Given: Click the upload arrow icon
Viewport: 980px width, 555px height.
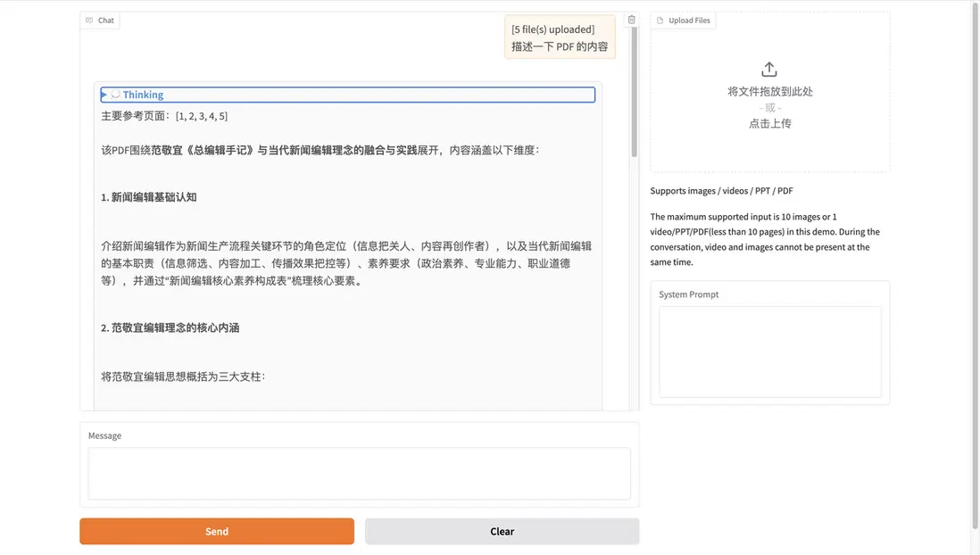Looking at the screenshot, I should [769, 69].
